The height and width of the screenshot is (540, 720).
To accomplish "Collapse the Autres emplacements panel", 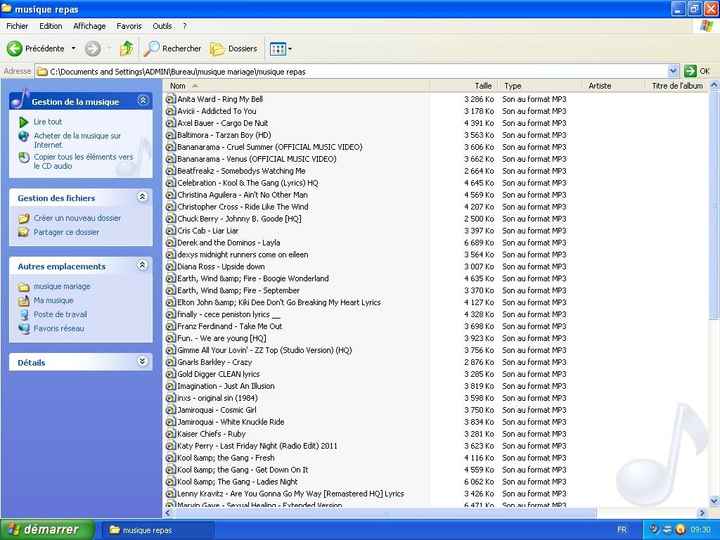I will click(x=142, y=266).
